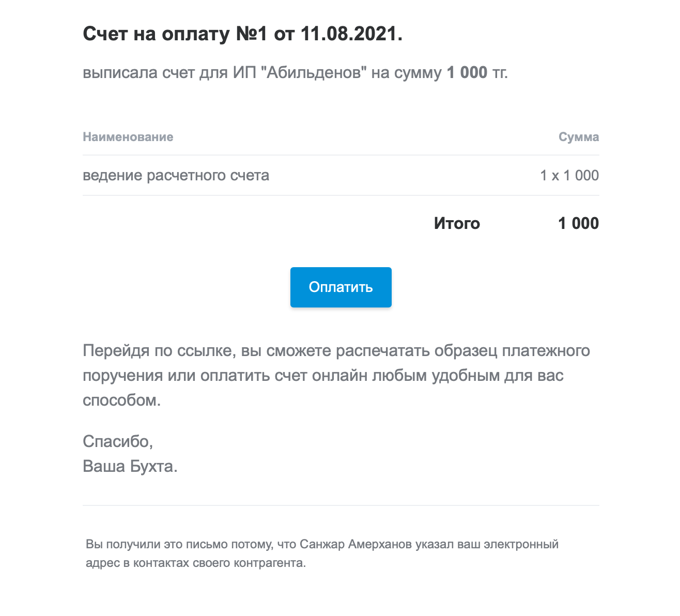
Task: Click the 1 x 1 000 quantity cell
Action: click(569, 175)
